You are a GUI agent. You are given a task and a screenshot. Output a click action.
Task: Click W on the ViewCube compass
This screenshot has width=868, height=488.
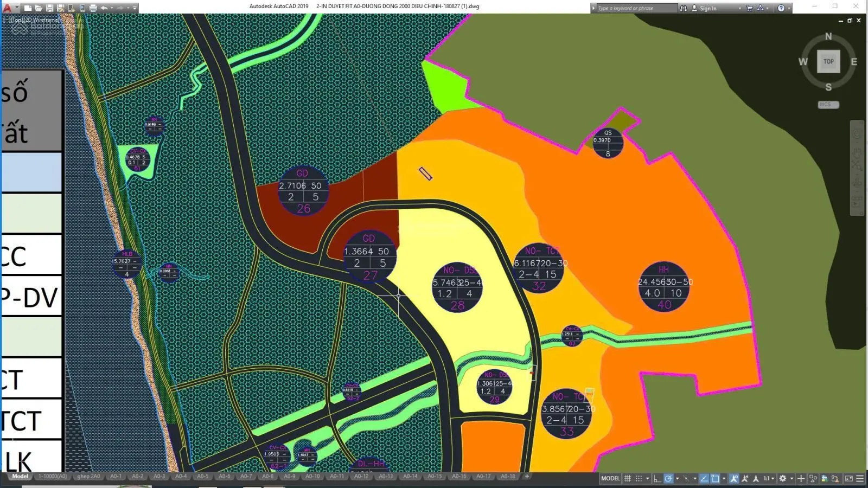click(803, 62)
